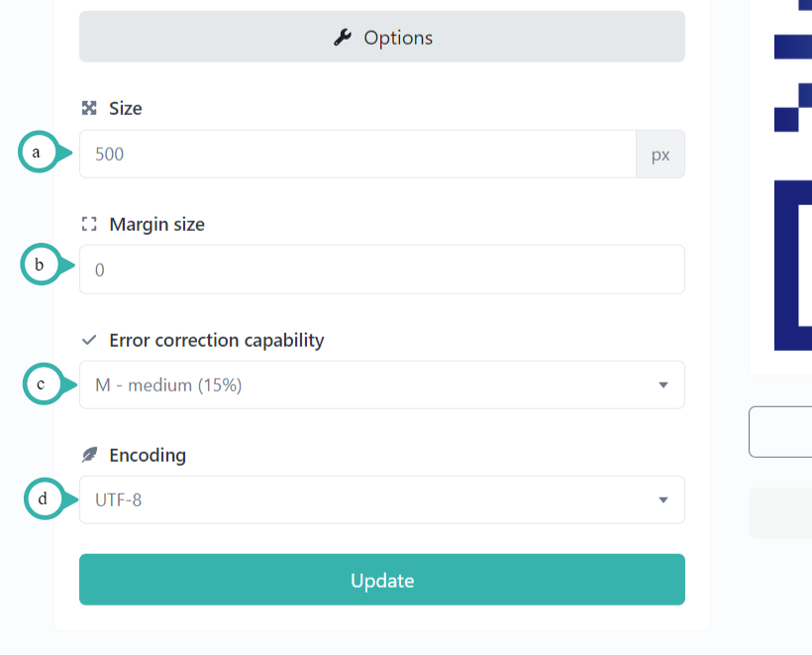
Task: Click the wrench icon on Options
Action: tap(341, 37)
